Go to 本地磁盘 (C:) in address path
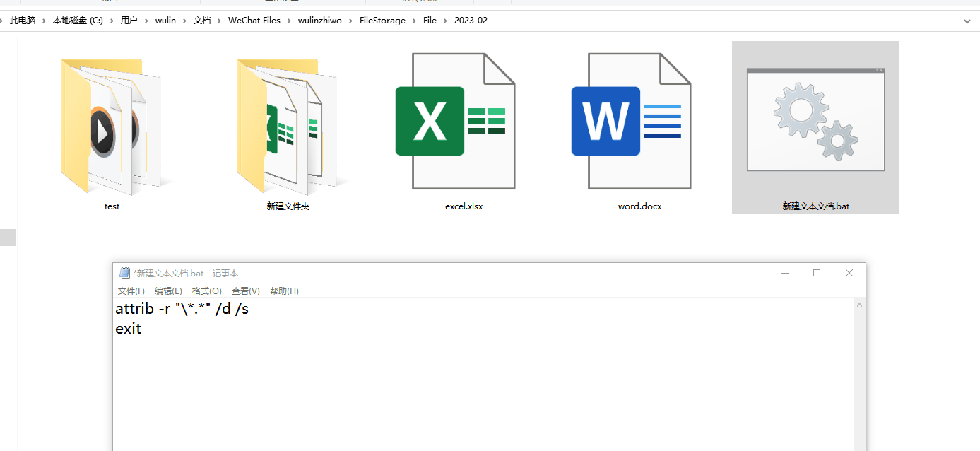This screenshot has width=980, height=451. 78,20
